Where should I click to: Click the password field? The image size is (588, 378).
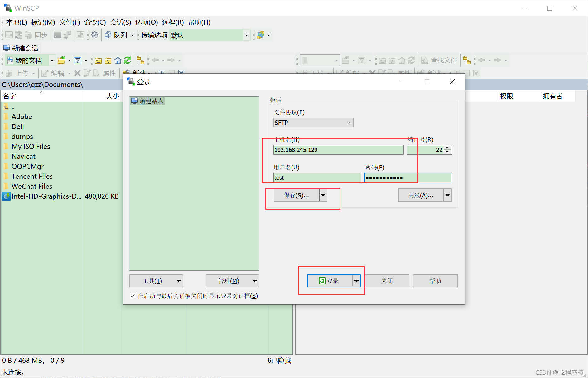(408, 177)
